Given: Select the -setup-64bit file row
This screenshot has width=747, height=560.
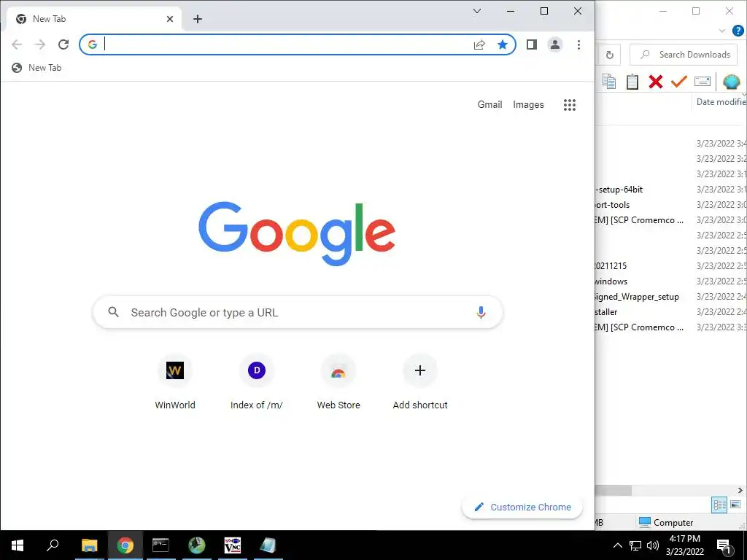Looking at the screenshot, I should click(671, 190).
